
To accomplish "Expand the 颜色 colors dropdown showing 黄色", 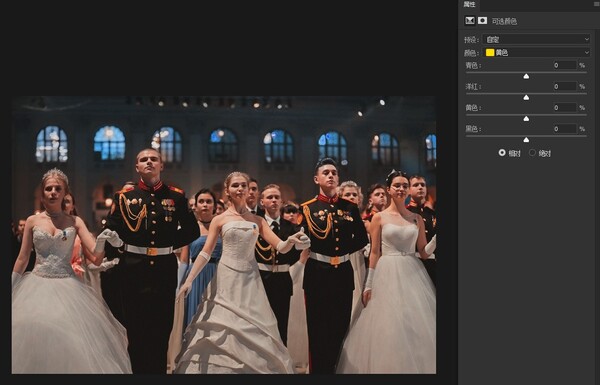I will pyautogui.click(x=536, y=52).
